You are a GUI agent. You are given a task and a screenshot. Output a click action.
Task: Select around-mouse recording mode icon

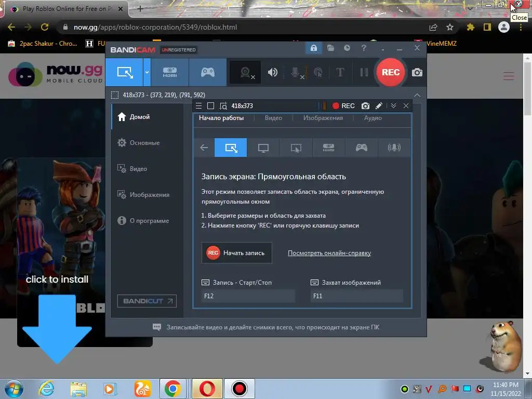296,148
